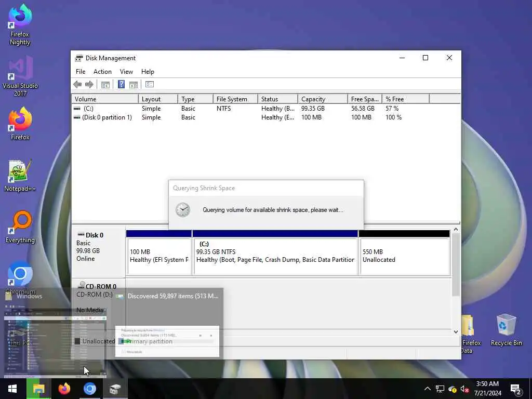532x399 pixels.
Task: Open the Help menu
Action: [148, 72]
